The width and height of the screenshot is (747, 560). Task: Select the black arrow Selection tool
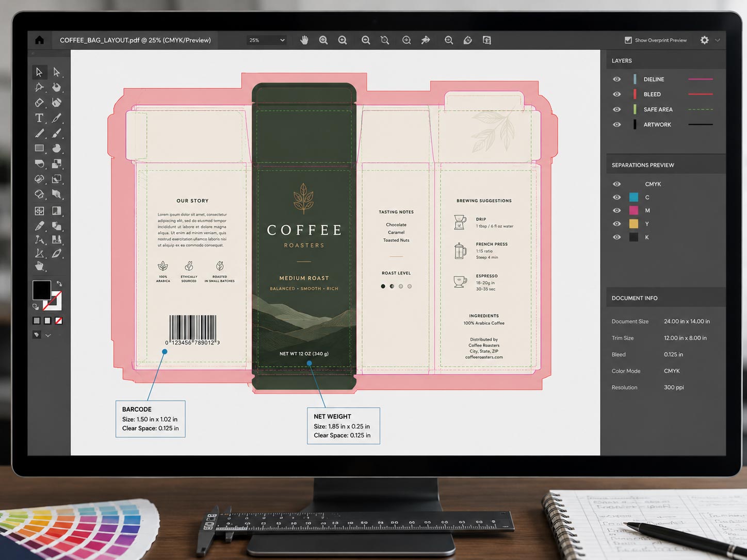(x=39, y=72)
